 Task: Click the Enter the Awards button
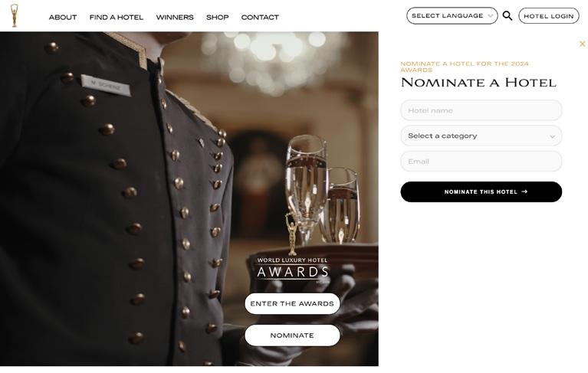point(292,304)
